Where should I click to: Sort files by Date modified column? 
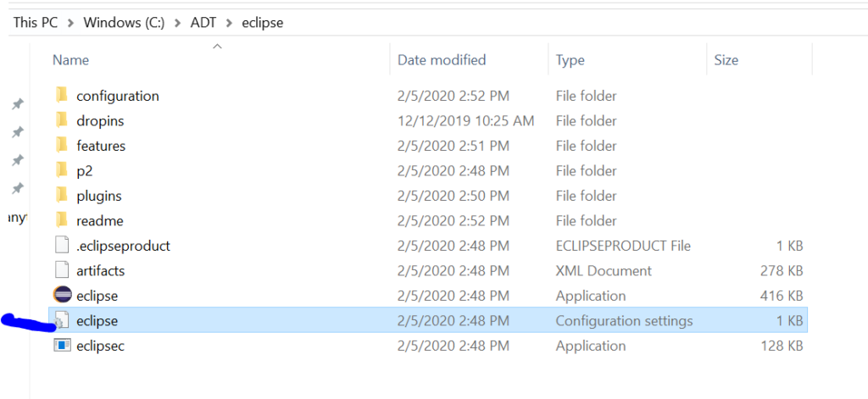pyautogui.click(x=469, y=60)
